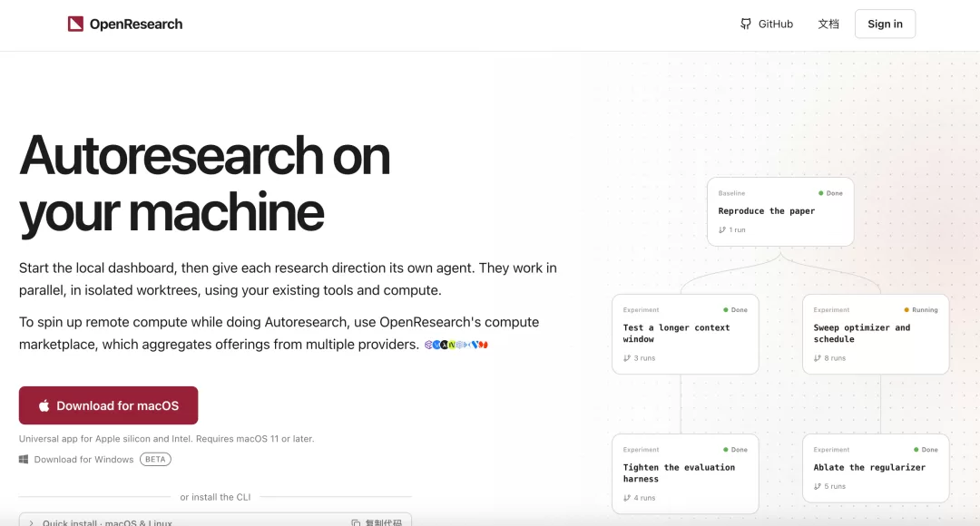Click the compute provider logos cluster
Image resolution: width=980 pixels, height=526 pixels.
[x=456, y=345]
